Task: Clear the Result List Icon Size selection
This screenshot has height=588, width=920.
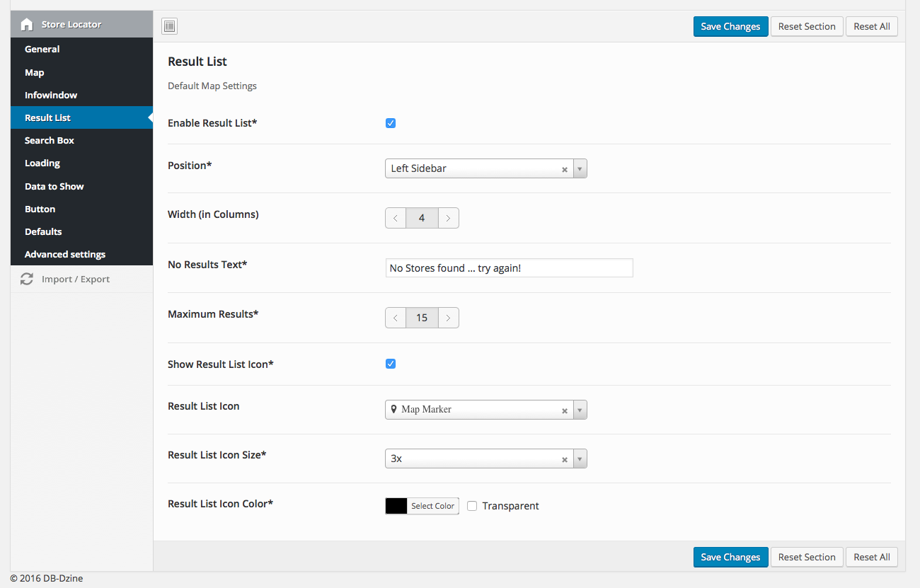Action: 565,459
